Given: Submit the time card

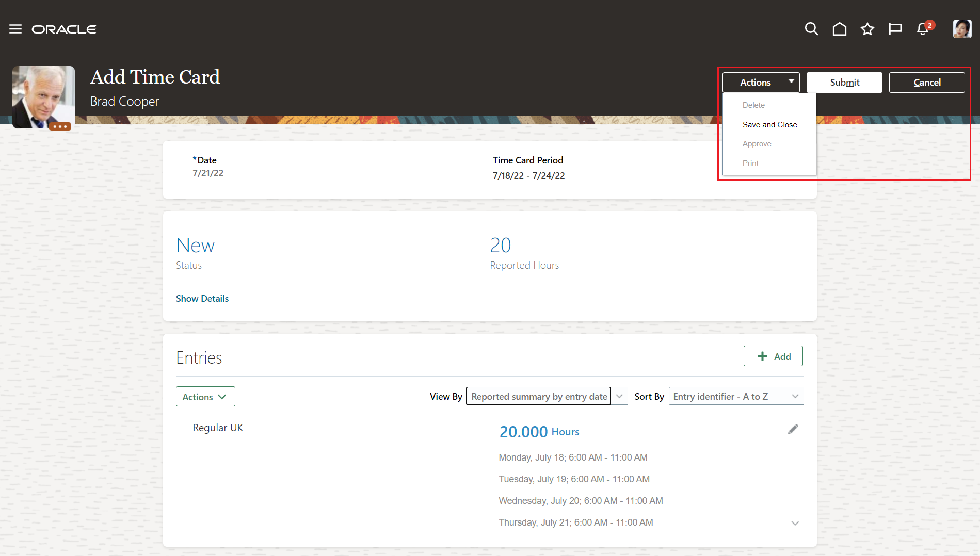Looking at the screenshot, I should tap(844, 82).
